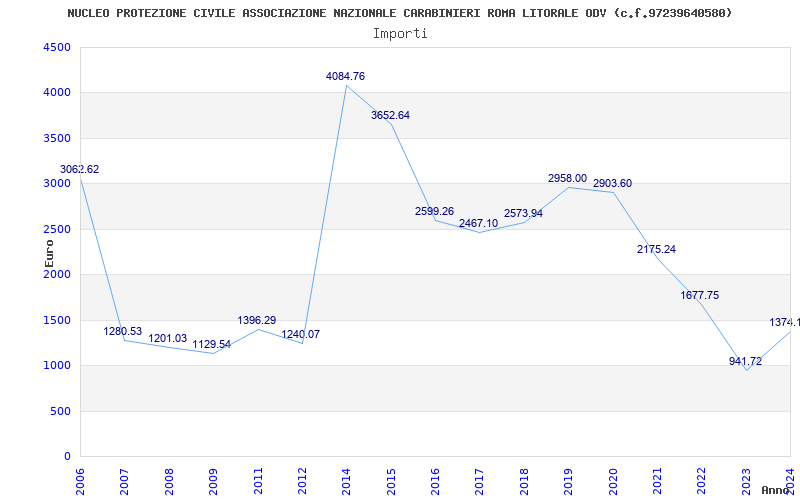Screen dimensions: 800x500
Task: Click the 2011 year axis label
Action: pyautogui.click(x=258, y=482)
